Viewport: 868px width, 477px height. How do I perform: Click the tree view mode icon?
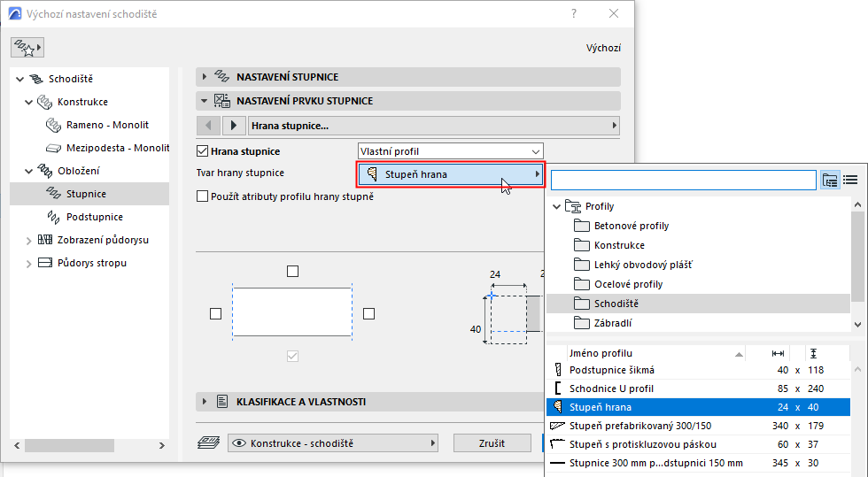pos(830,180)
